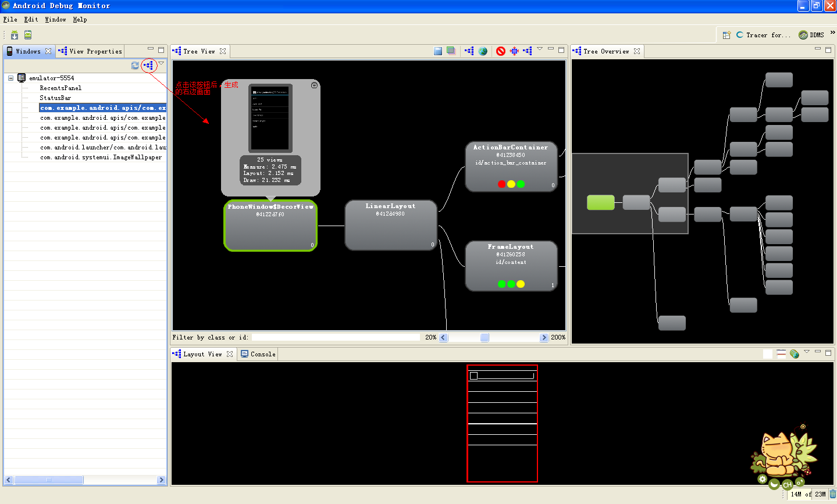The image size is (837, 504).
Task: Click the red-line layout icon in Layout View toolbar
Action: (x=781, y=354)
